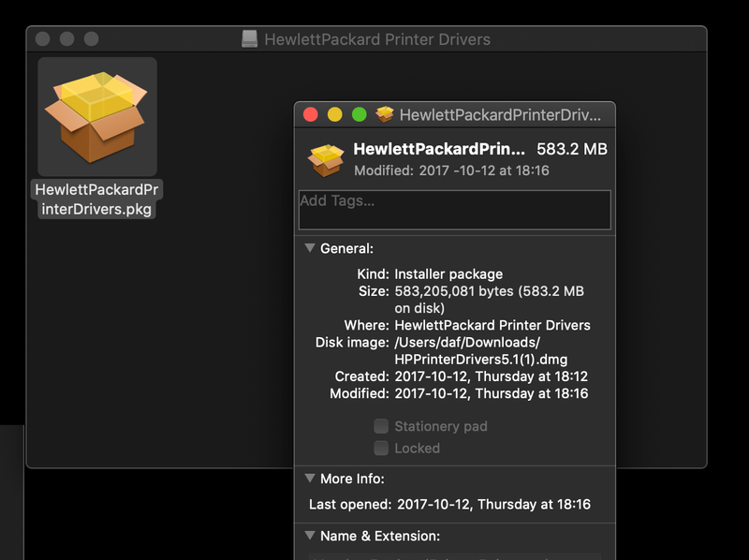Viewport: 749px width, 560px height.
Task: Click package proxy icon in Info title bar
Action: (384, 115)
